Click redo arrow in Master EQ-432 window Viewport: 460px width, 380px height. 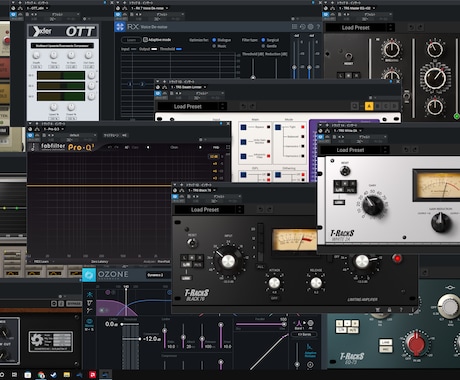[x=420, y=27]
